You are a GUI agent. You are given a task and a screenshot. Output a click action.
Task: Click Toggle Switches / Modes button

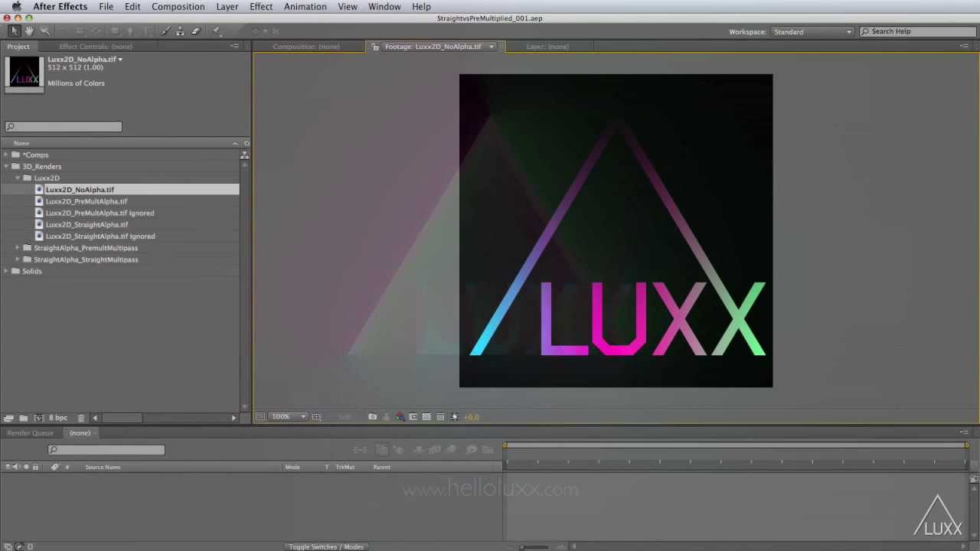coord(326,546)
